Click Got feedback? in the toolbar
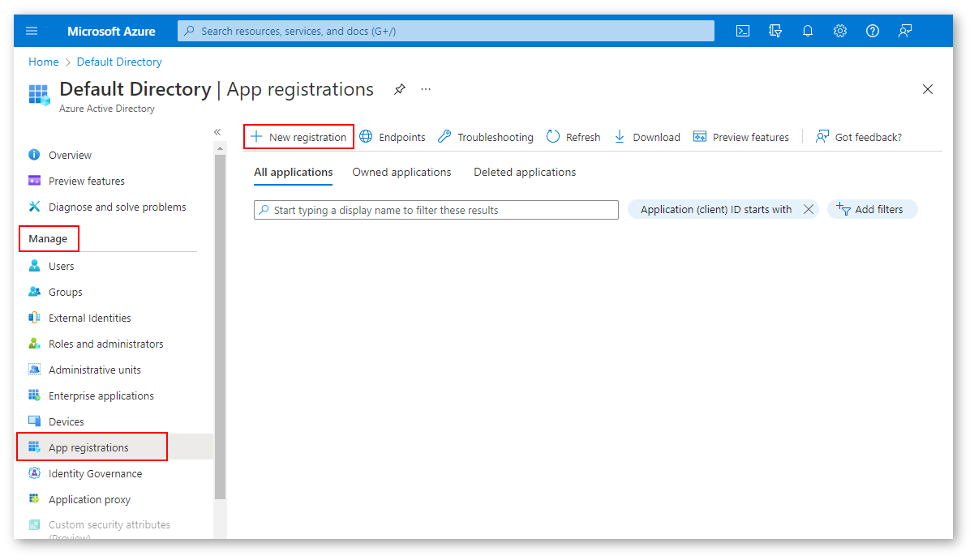974x560 pixels. pos(859,137)
